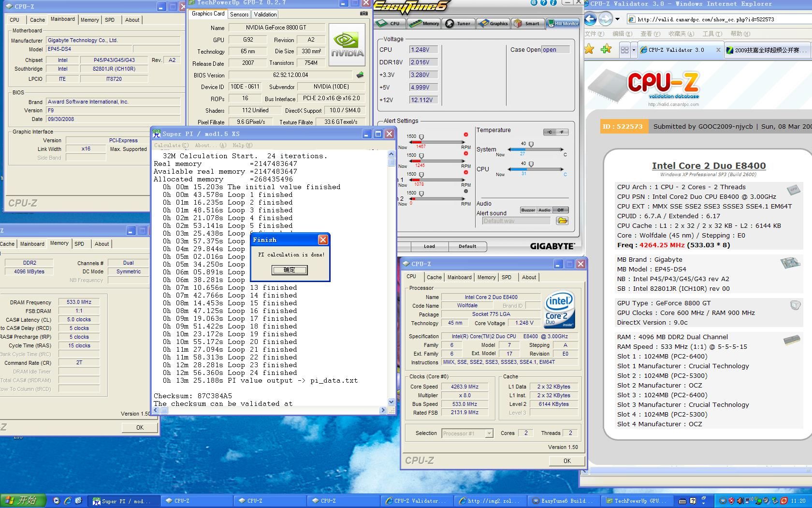Viewport: 812px width, 508px height.
Task: Open the Cache tab in the Mainboard CPU-Z window
Action: (x=37, y=20)
